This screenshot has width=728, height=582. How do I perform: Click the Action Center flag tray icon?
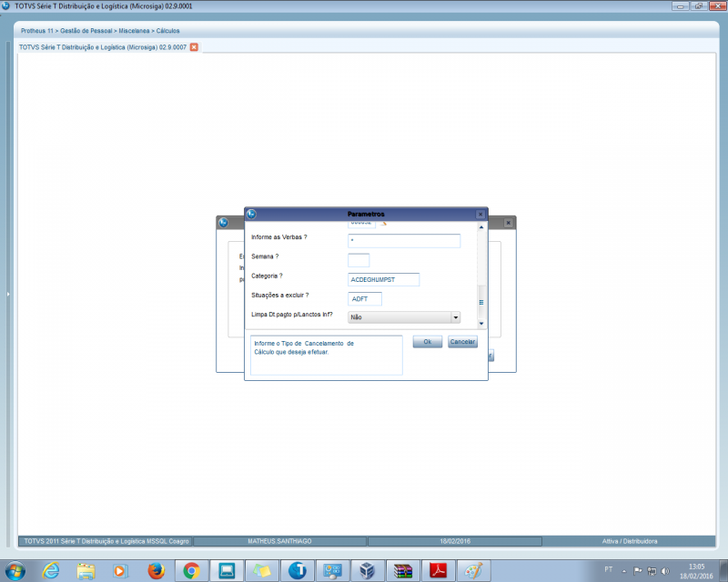pyautogui.click(x=638, y=571)
